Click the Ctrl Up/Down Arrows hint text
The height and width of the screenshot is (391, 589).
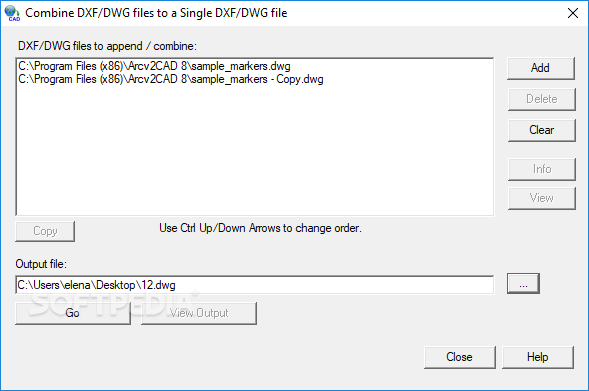pos(260,228)
